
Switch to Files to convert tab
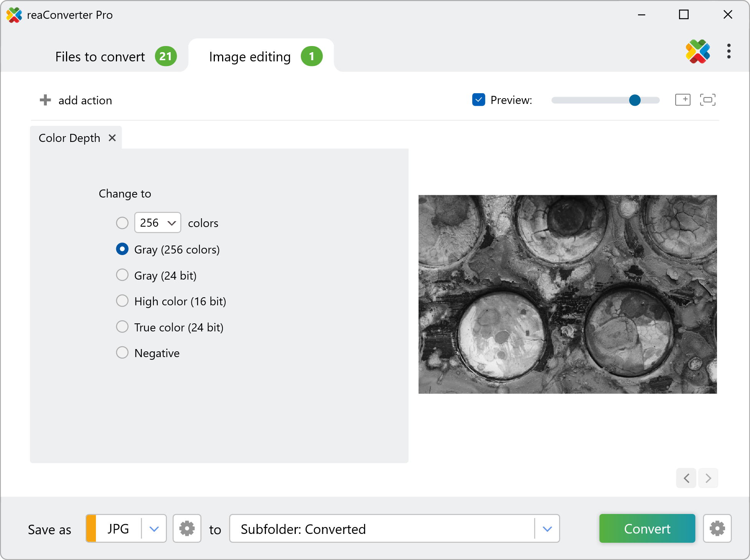[x=101, y=57]
